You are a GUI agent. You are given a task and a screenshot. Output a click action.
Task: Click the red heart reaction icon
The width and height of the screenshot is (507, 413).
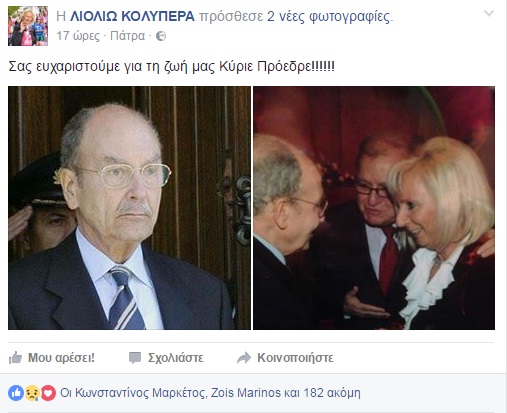pos(48,393)
